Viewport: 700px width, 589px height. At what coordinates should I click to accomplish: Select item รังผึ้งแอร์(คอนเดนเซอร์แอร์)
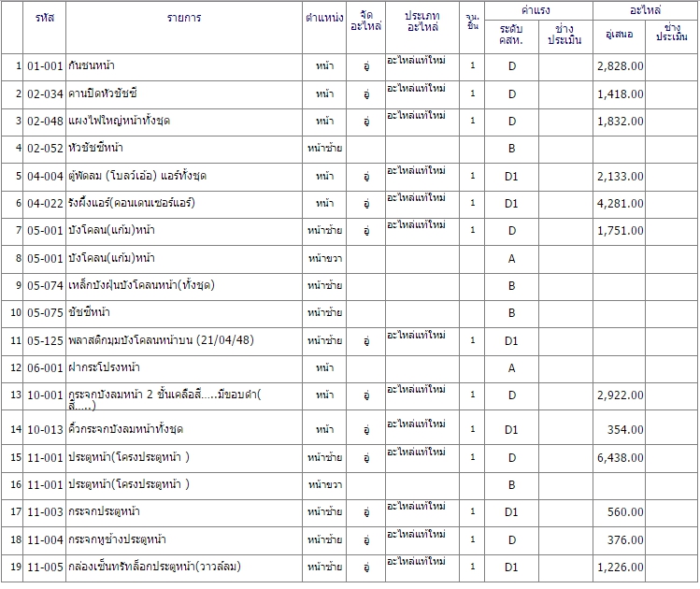coord(132,203)
